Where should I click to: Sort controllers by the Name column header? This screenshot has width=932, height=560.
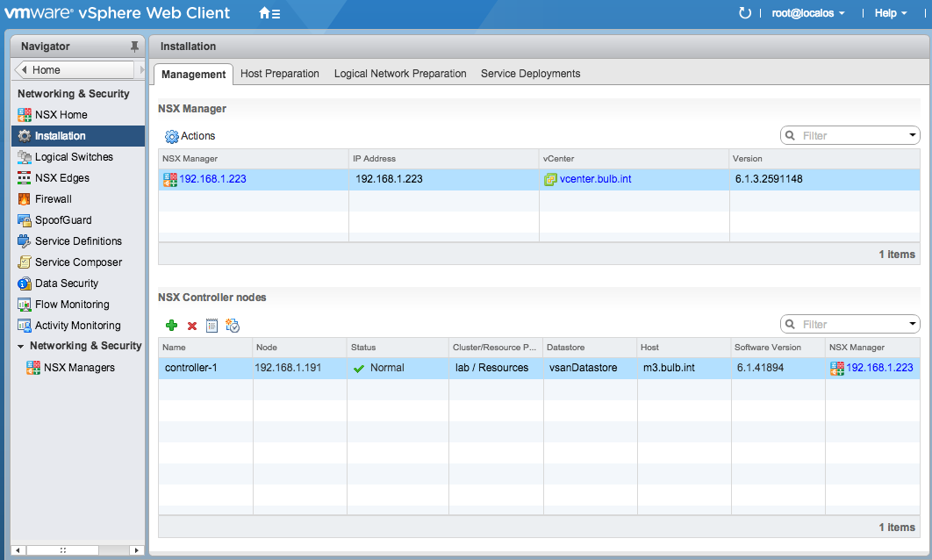point(205,348)
